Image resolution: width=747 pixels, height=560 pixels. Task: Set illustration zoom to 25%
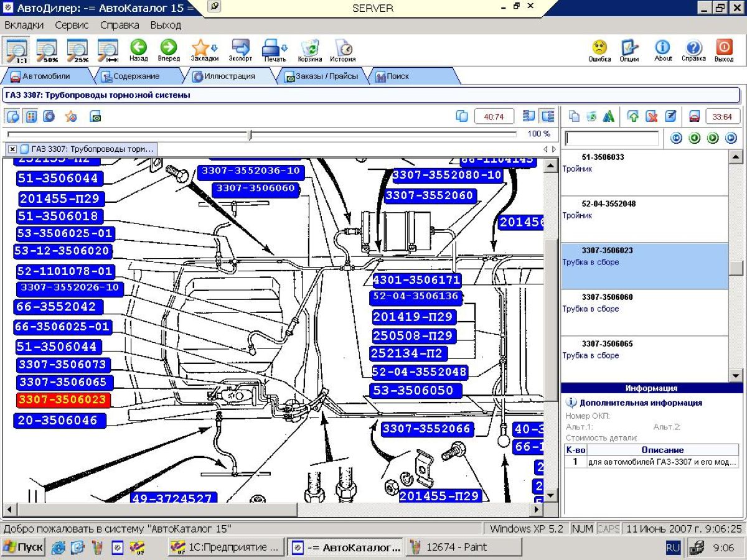77,50
